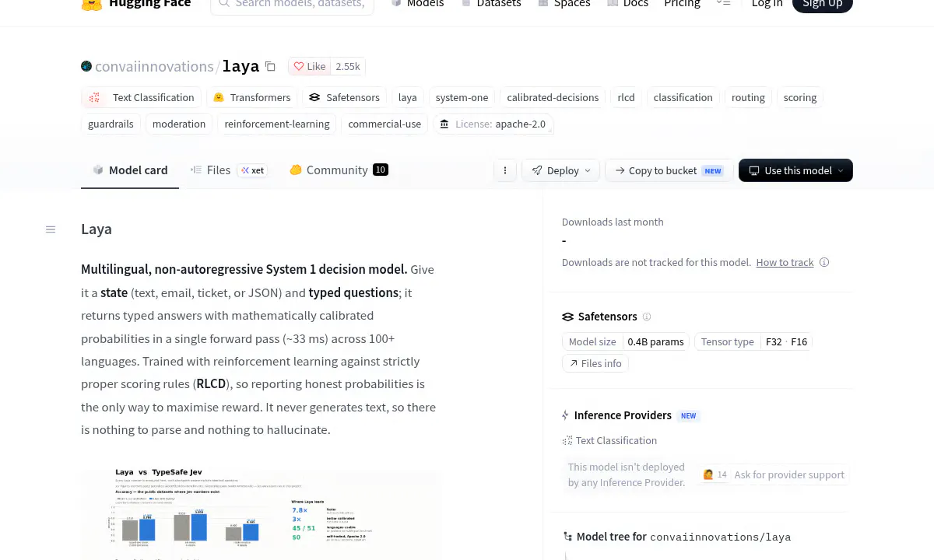Open the convaiinnovations organization page

point(154,66)
